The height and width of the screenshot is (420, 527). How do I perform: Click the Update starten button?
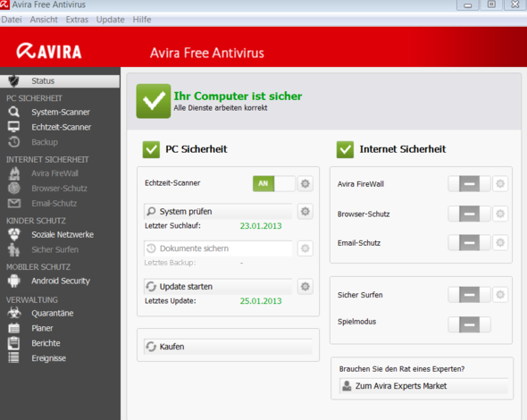click(218, 287)
